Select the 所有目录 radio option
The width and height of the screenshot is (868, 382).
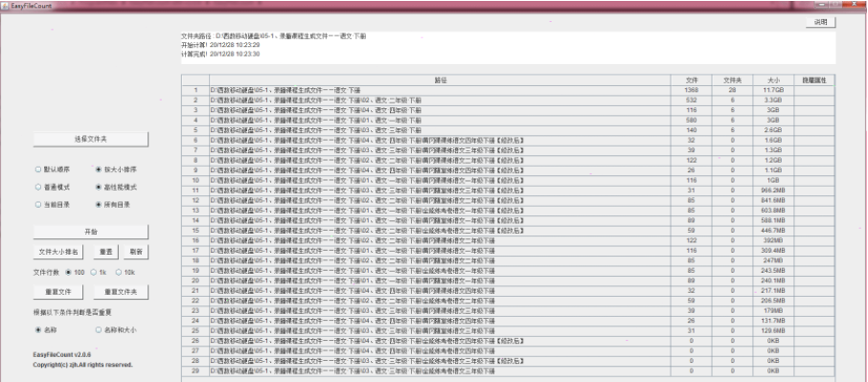point(113,205)
